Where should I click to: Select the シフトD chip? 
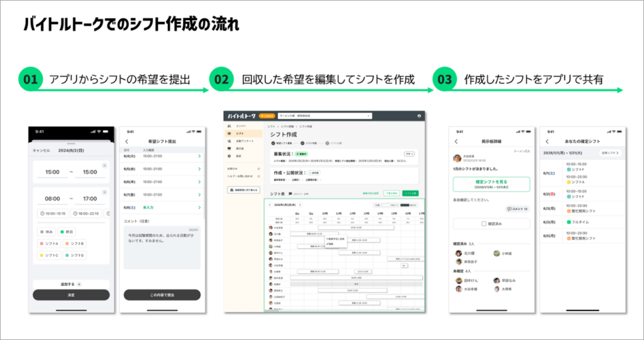[74, 255]
